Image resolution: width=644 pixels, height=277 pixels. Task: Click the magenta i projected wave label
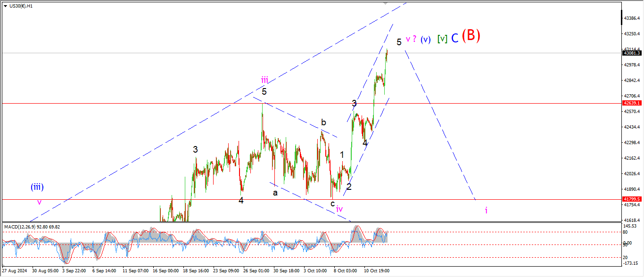(x=486, y=210)
